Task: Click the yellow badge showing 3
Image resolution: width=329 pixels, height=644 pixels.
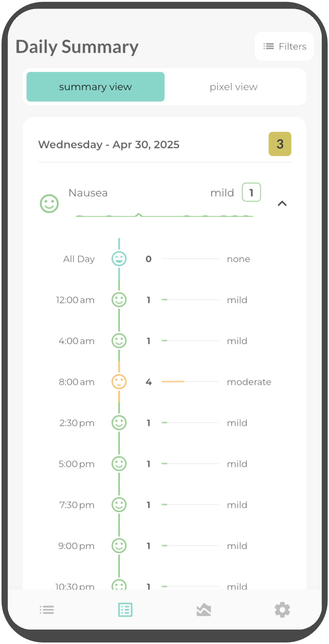Action: click(279, 144)
